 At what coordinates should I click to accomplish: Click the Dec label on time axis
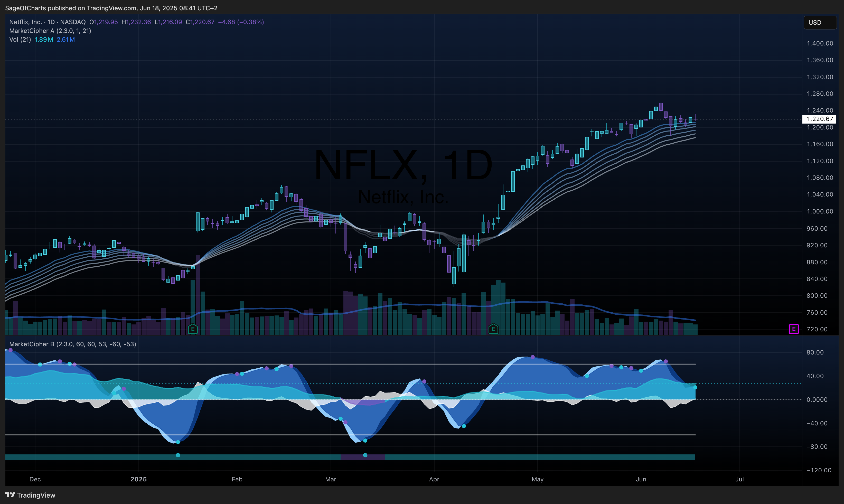[35, 479]
